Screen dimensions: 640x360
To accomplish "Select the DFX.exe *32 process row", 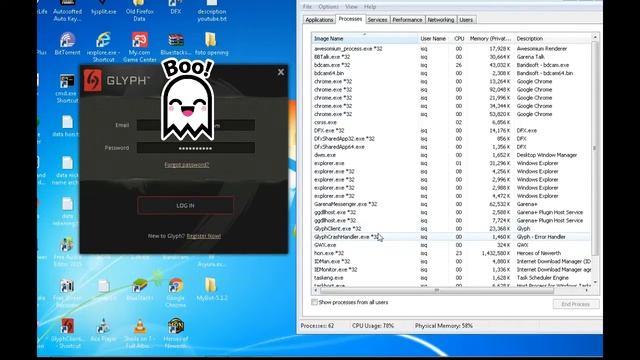I will point(451,130).
